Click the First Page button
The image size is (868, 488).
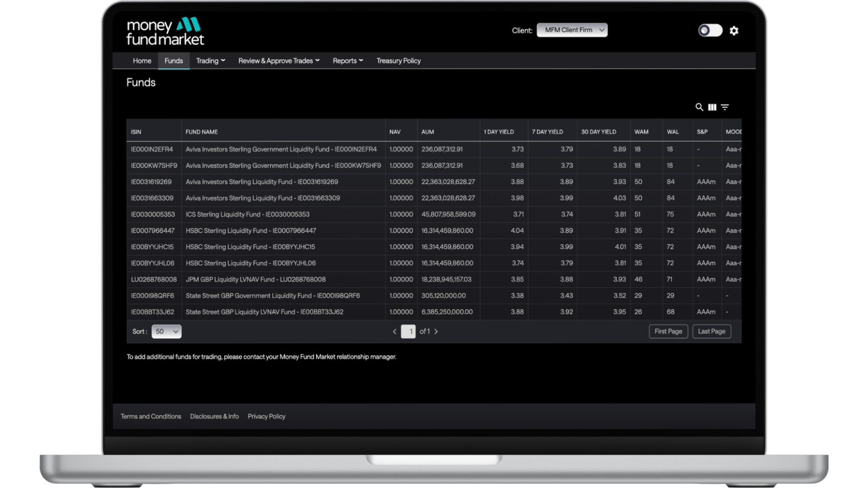(x=668, y=332)
